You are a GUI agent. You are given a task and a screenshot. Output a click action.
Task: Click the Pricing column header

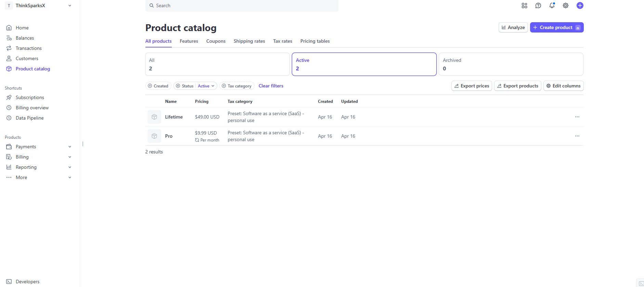202,101
